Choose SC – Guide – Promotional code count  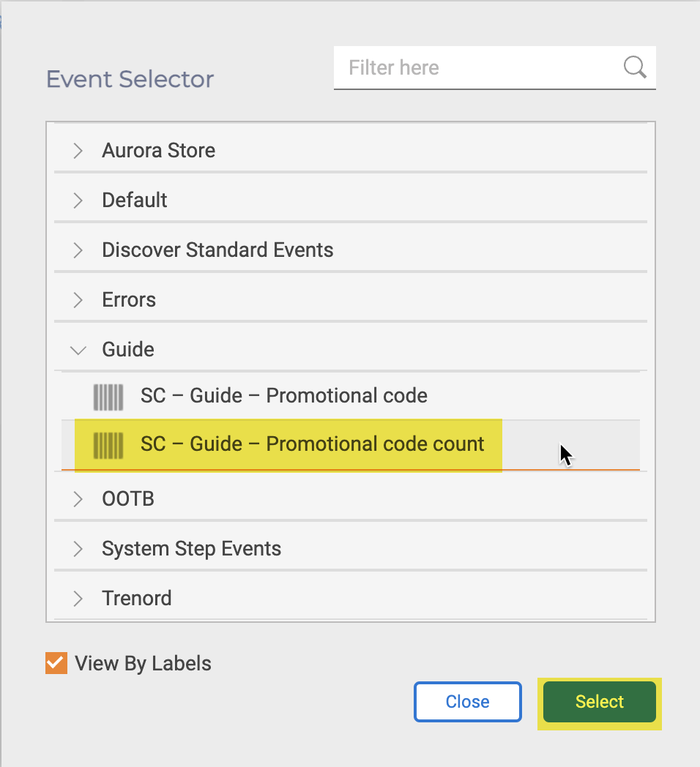pyautogui.click(x=313, y=444)
